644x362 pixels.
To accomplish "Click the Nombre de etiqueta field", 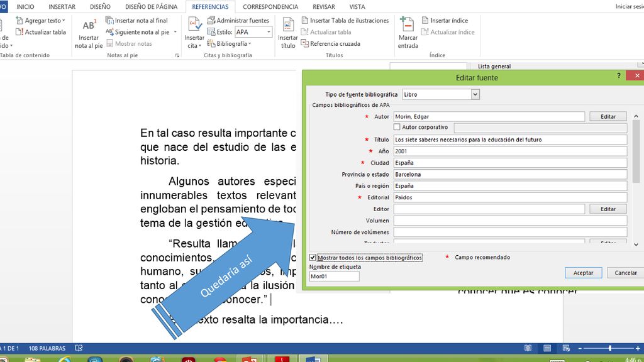I will point(334,277).
